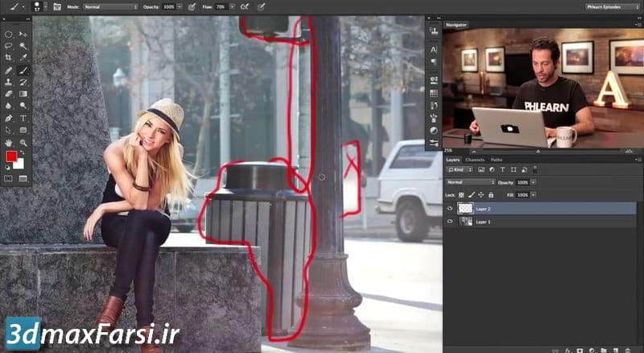Open the brush Mode dropdown

(x=111, y=6)
